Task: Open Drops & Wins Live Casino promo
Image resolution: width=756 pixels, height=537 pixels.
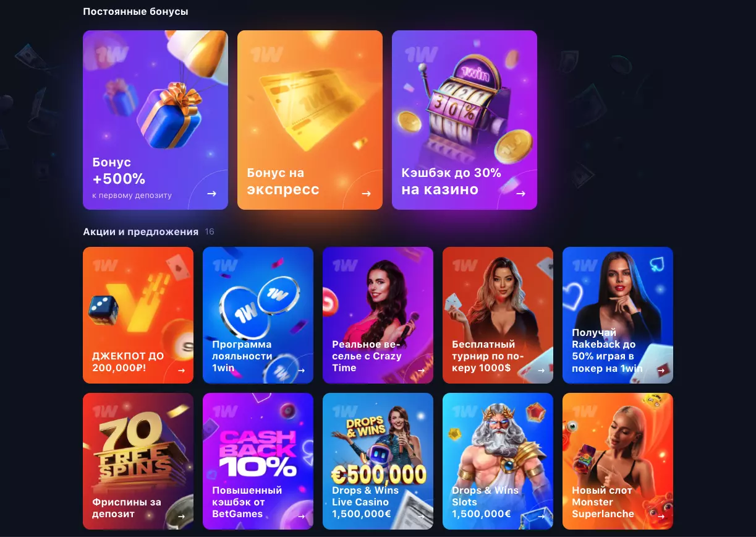Action: (x=378, y=461)
